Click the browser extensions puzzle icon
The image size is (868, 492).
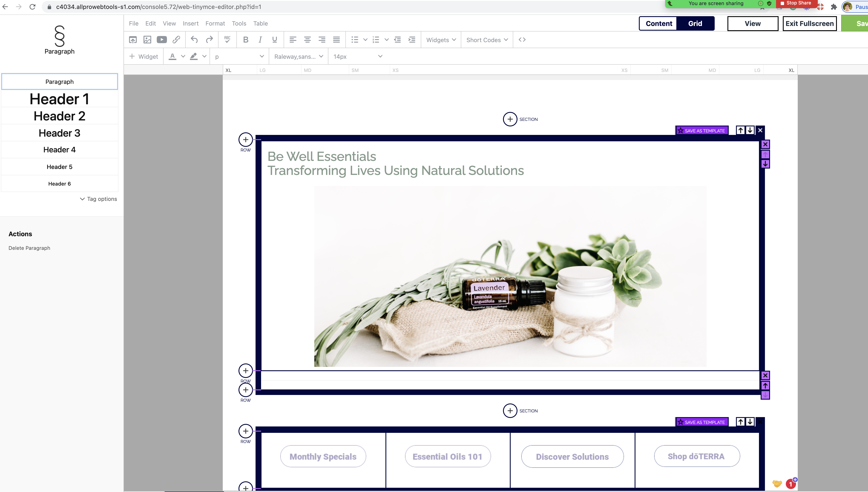coord(834,7)
